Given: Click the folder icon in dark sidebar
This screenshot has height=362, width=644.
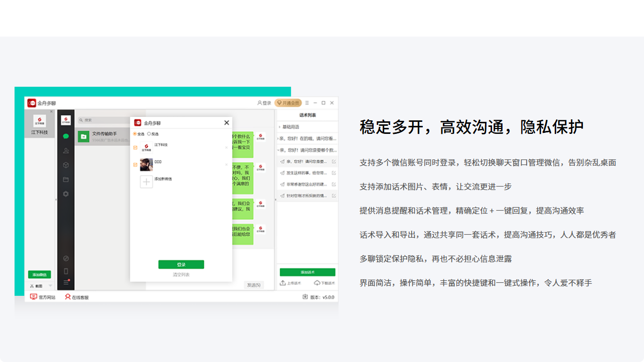Looking at the screenshot, I should tap(66, 179).
